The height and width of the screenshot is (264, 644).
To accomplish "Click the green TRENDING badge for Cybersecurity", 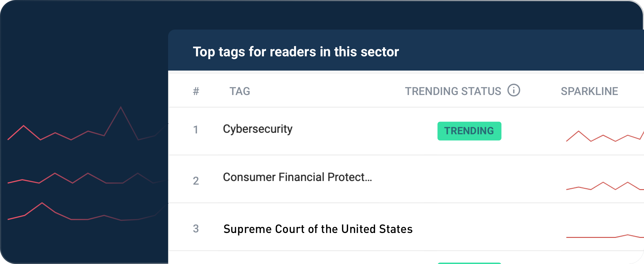I will [x=469, y=131].
